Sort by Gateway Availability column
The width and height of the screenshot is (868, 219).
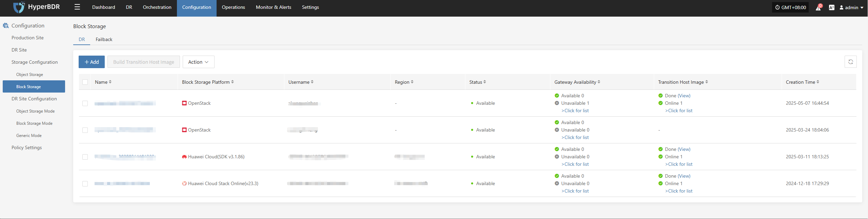(x=599, y=82)
